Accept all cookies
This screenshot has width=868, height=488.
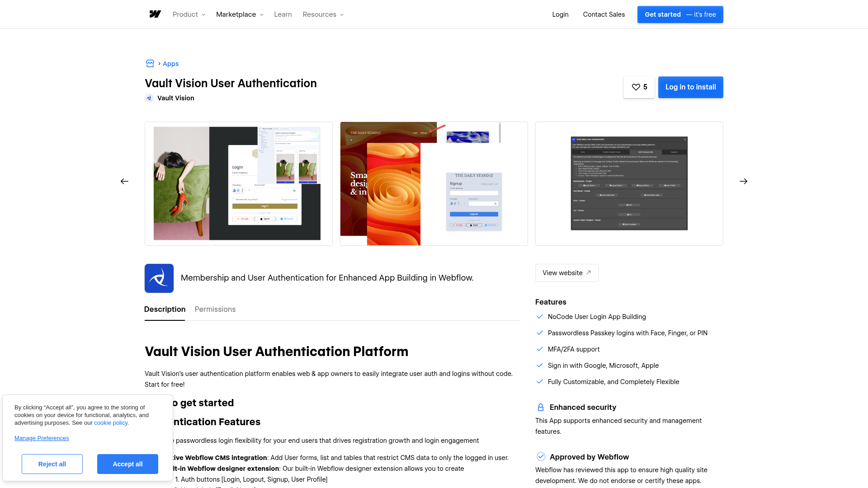[x=127, y=464]
